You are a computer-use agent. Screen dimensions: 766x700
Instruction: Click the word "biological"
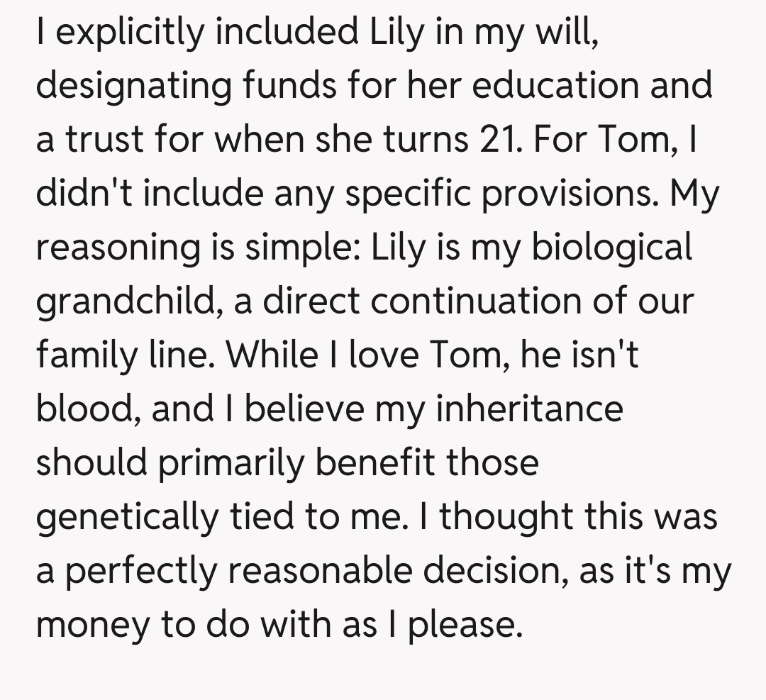[611, 248]
